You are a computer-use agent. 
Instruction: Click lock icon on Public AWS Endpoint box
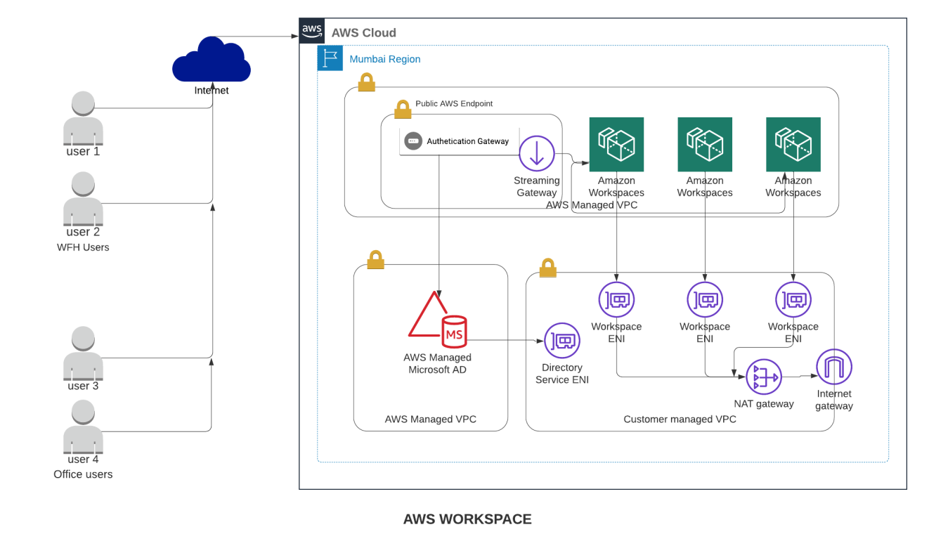point(403,109)
